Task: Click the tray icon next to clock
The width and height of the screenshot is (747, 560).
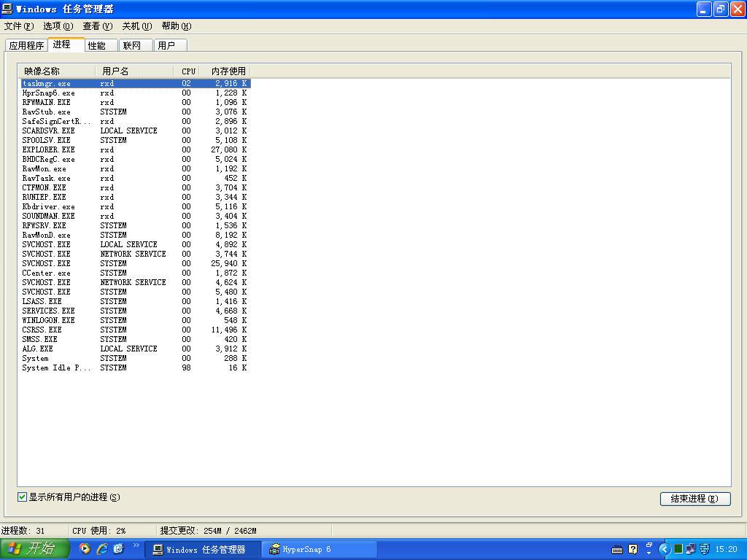Action: (x=704, y=550)
